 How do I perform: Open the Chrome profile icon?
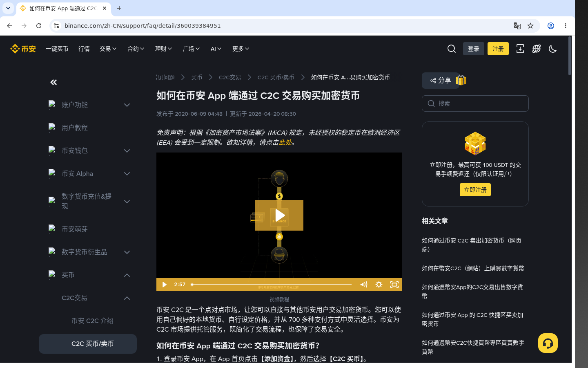[551, 26]
